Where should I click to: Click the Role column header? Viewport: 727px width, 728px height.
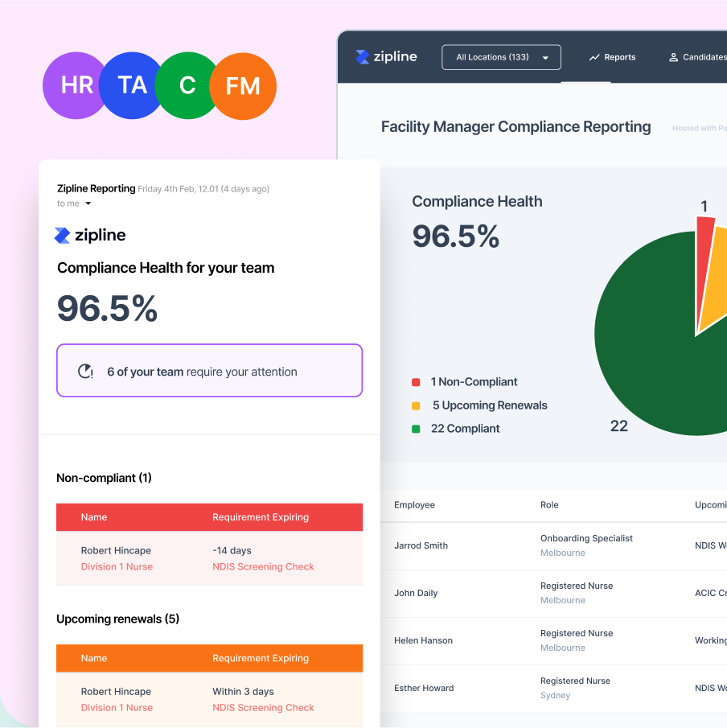(549, 504)
